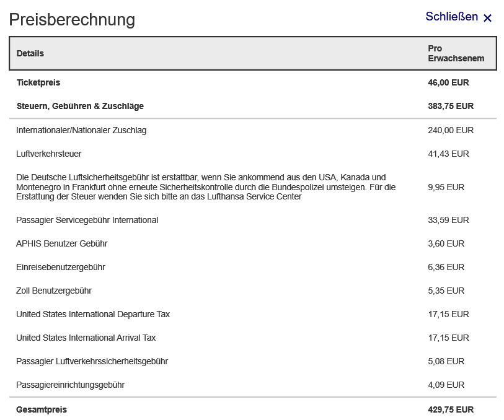The height and width of the screenshot is (420, 504).
Task: Click United States International Departure Tax label
Action: click(x=93, y=314)
